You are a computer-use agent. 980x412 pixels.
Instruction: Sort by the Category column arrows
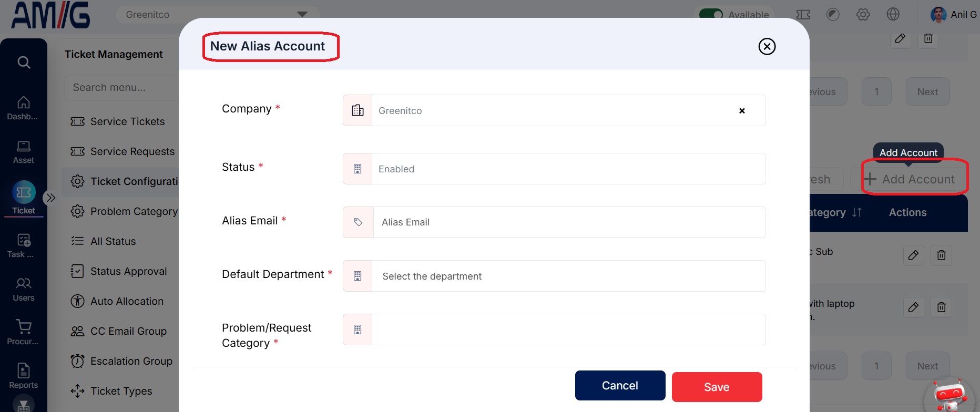[x=857, y=212]
